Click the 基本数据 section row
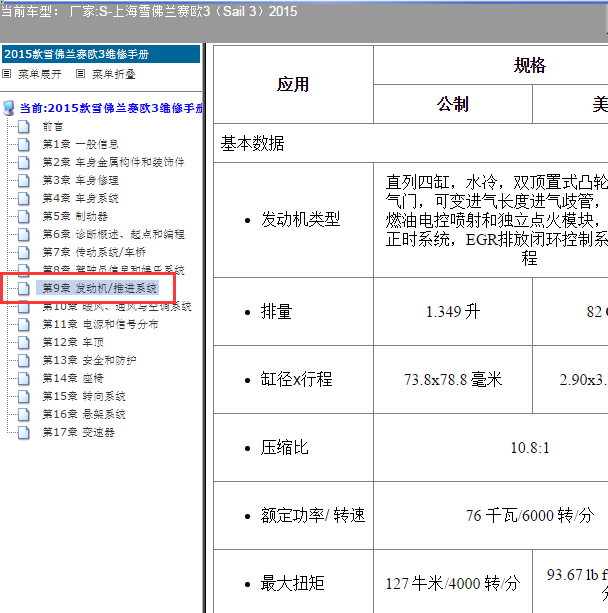The width and height of the screenshot is (608, 613). 411,143
